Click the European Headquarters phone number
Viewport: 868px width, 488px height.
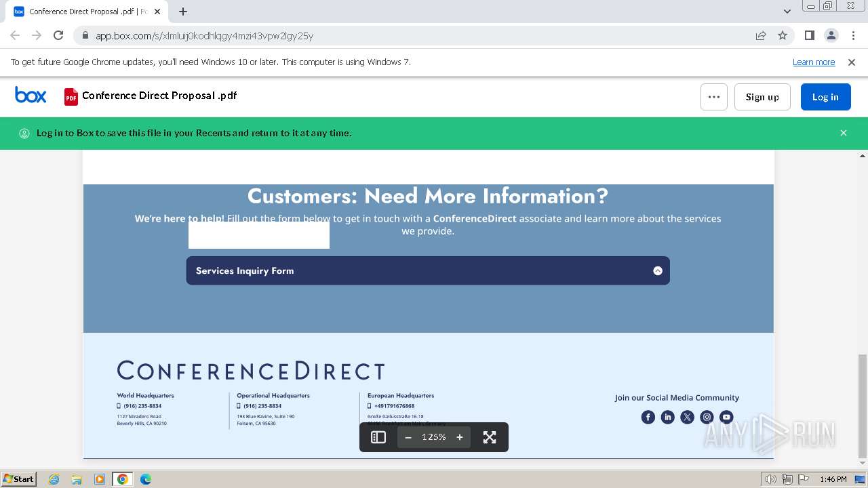point(395,406)
